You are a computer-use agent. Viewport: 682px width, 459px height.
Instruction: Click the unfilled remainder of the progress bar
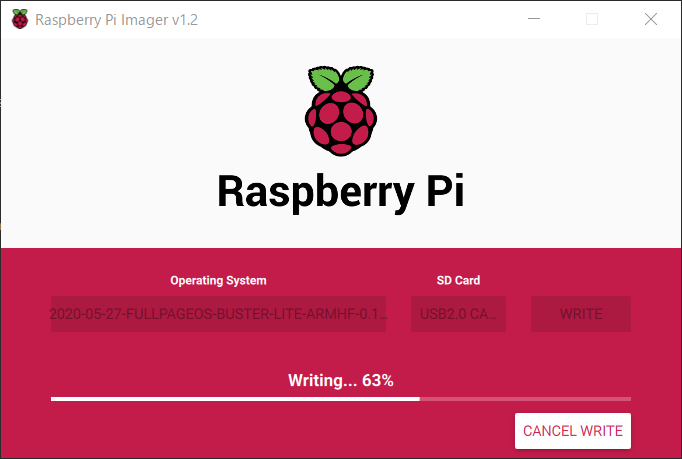click(525, 399)
